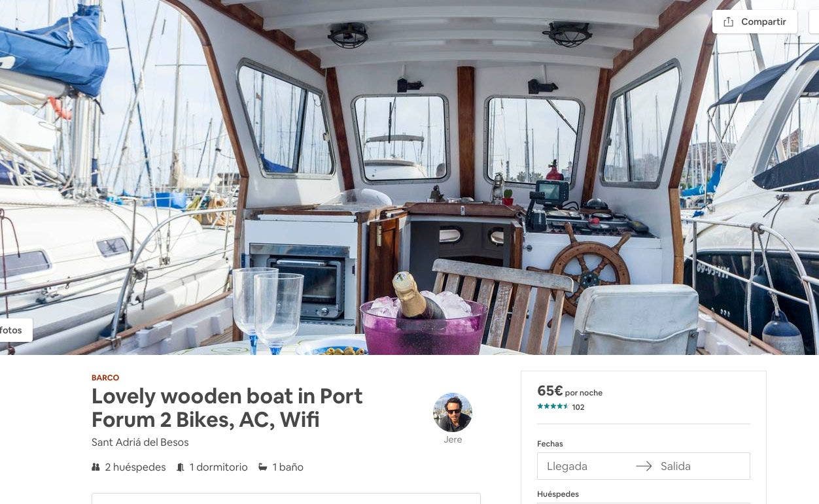Image resolution: width=819 pixels, height=504 pixels.
Task: Click the 65€ por noche price
Action: click(x=570, y=391)
